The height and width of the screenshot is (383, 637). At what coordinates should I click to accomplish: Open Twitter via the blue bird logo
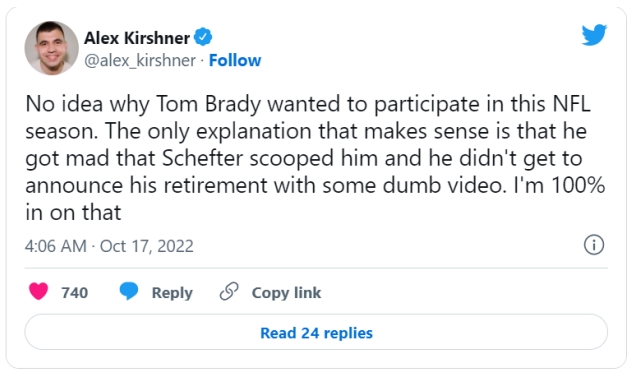(594, 35)
